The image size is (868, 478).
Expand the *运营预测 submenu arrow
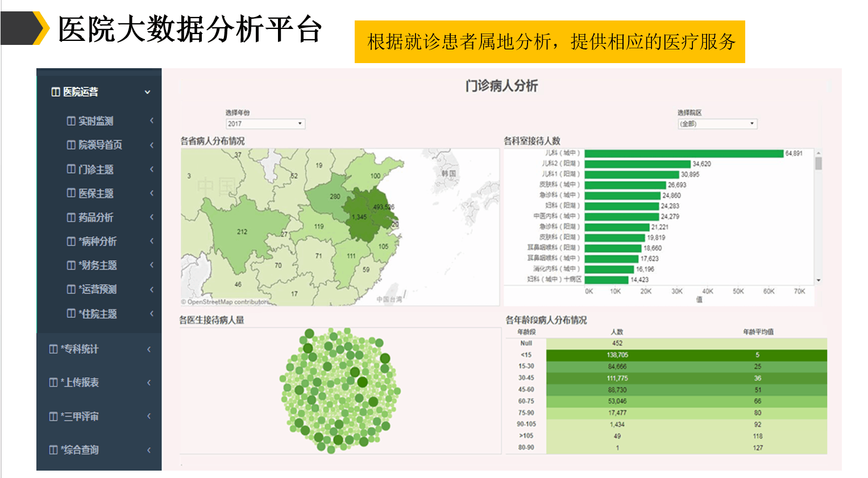point(152,289)
